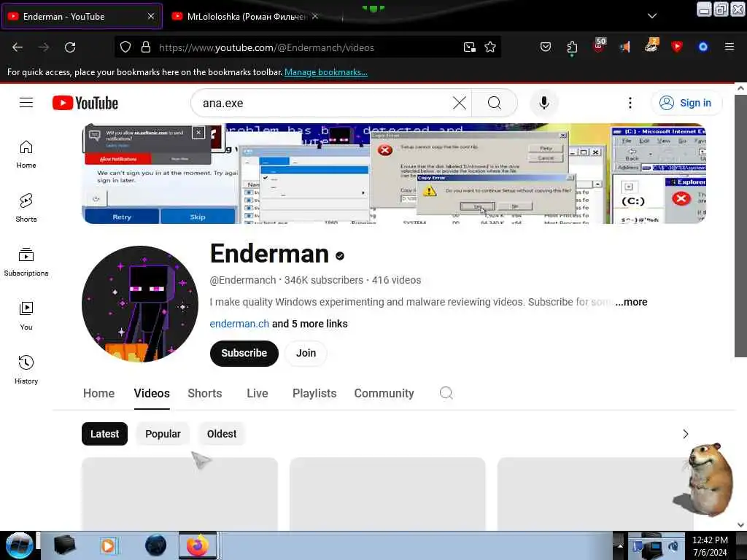Show hidden system tray icons arrow

point(620,545)
